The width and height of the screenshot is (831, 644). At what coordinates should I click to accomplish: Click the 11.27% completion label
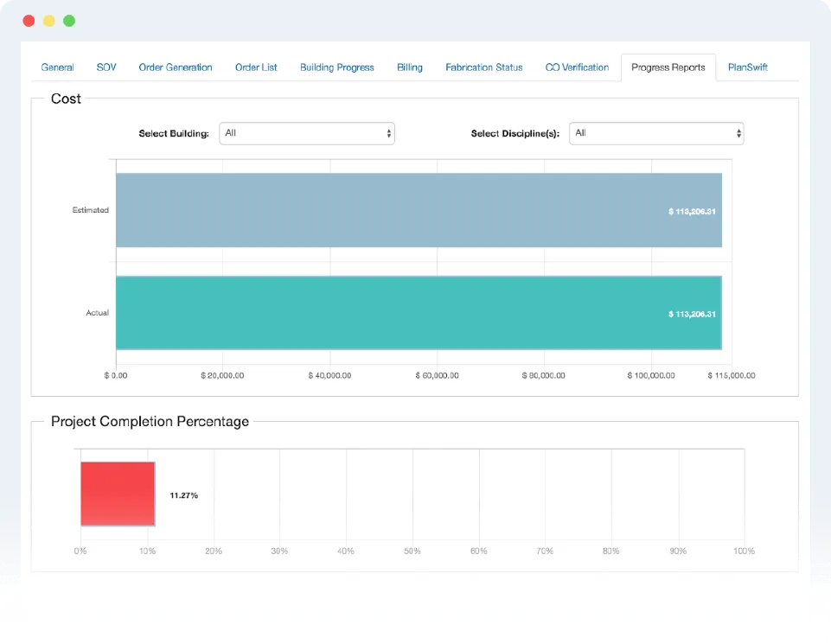184,495
